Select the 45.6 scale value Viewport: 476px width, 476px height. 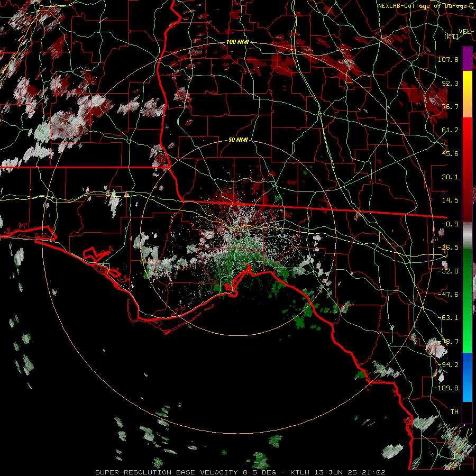click(x=450, y=153)
